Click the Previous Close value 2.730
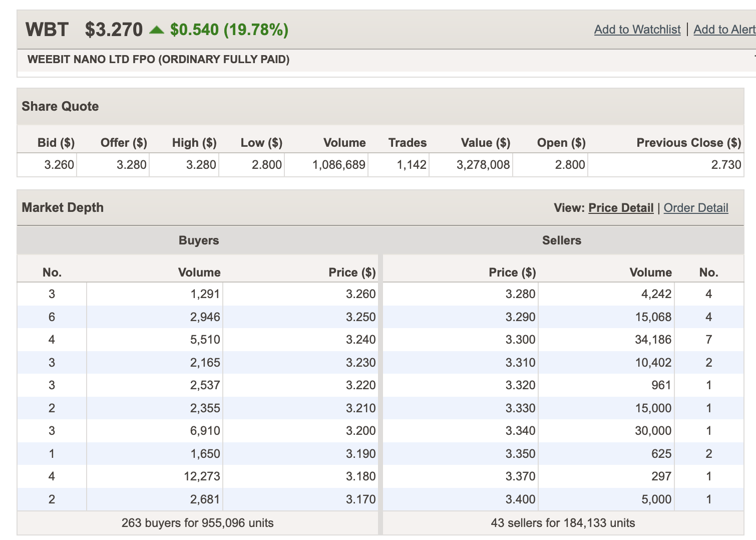The width and height of the screenshot is (756, 540). 725,165
